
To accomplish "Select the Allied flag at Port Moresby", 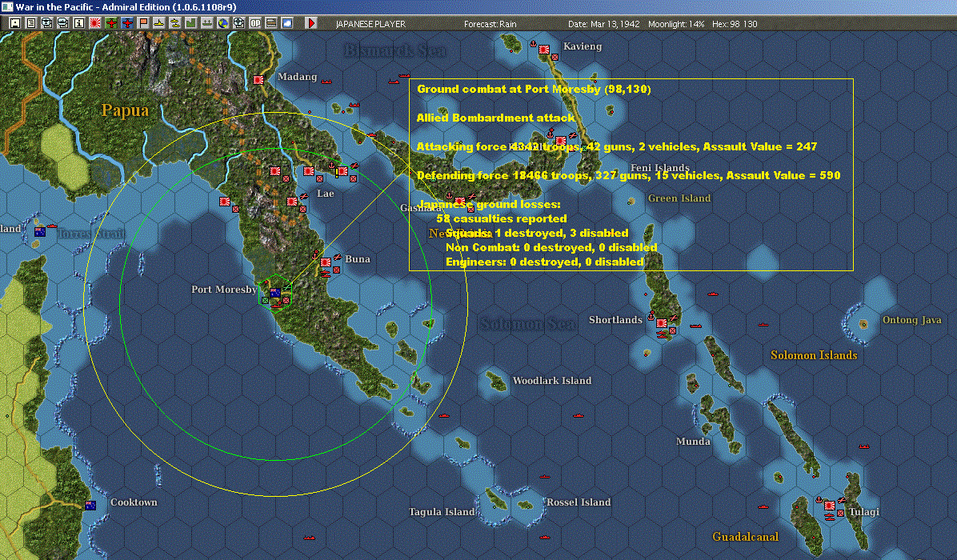I will (275, 293).
